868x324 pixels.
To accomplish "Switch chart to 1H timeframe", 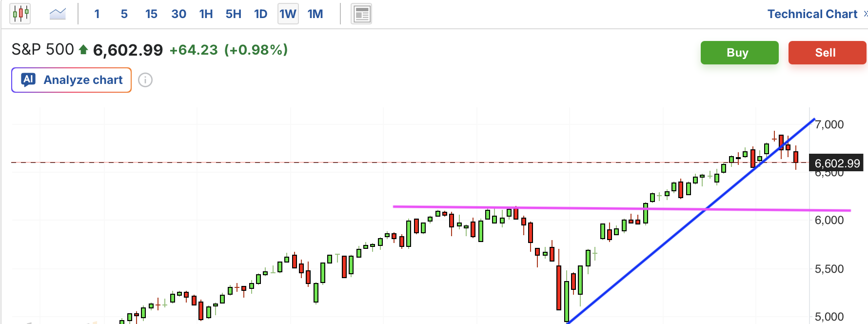I will pos(206,14).
